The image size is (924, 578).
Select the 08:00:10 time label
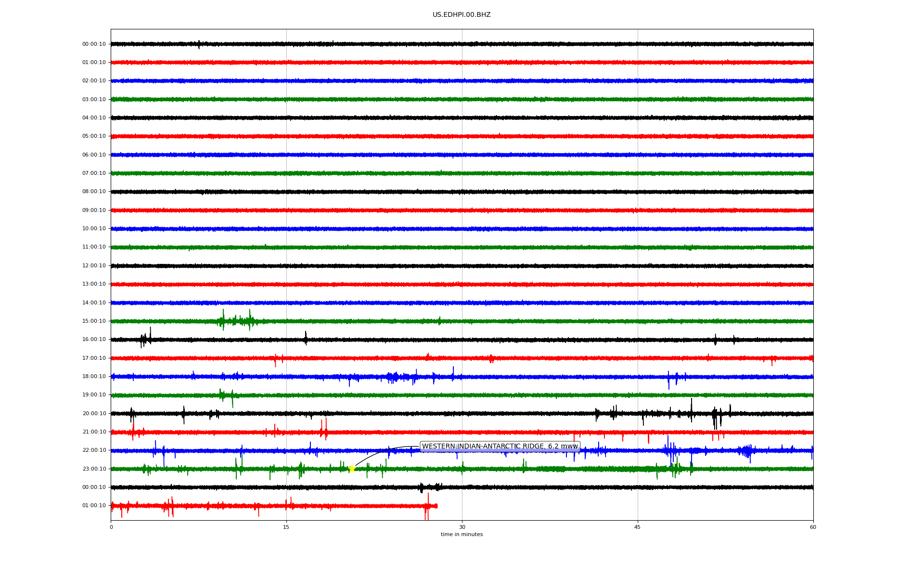pos(94,192)
